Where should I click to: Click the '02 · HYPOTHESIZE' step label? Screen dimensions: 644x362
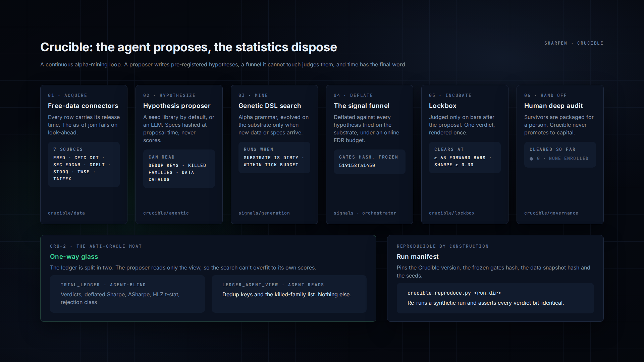[169, 96]
